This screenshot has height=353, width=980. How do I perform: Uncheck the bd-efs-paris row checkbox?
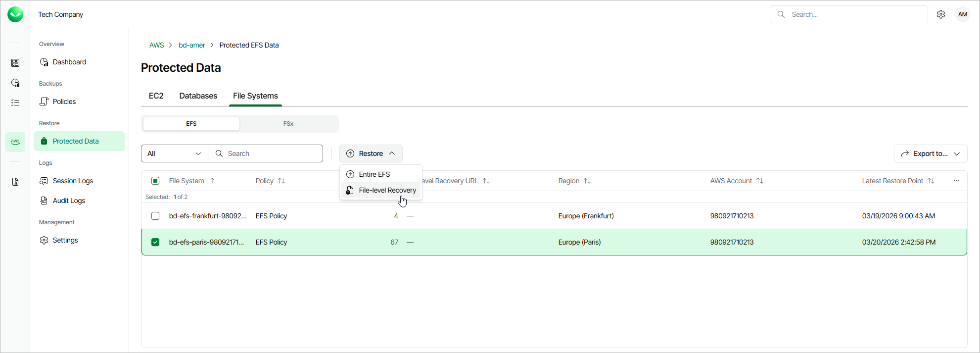tap(155, 242)
